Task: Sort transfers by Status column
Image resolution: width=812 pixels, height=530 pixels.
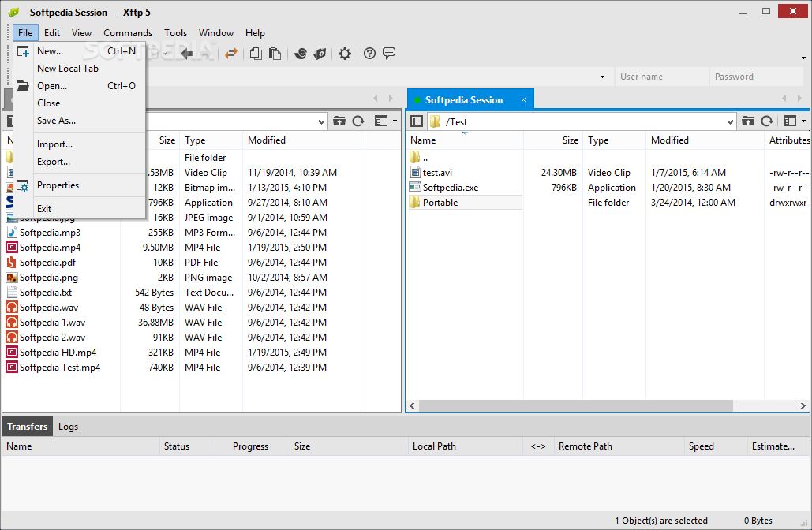Action: pos(186,446)
